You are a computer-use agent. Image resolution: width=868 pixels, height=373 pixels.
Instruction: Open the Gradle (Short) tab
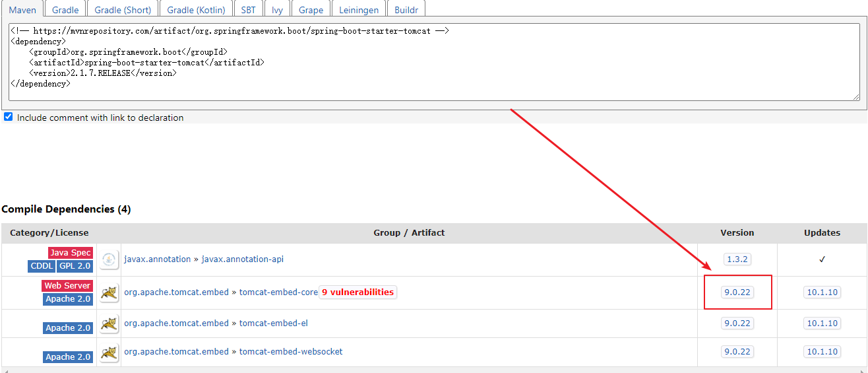123,9
